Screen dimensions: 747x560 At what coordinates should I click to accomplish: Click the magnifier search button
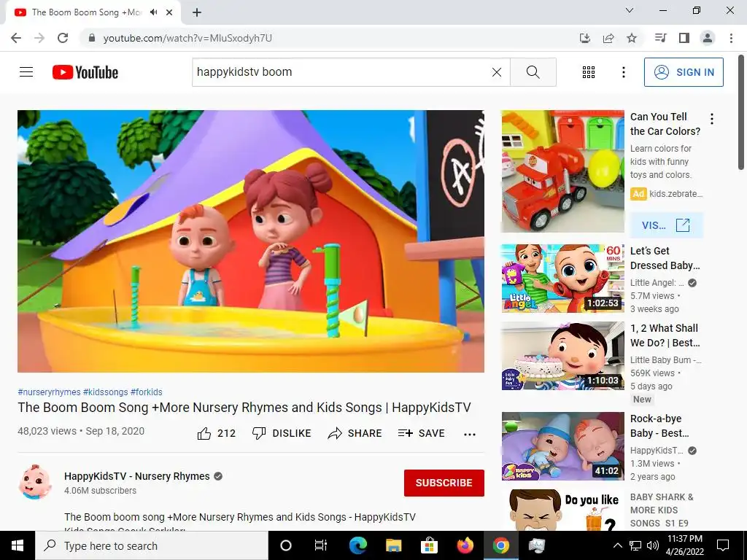(533, 72)
